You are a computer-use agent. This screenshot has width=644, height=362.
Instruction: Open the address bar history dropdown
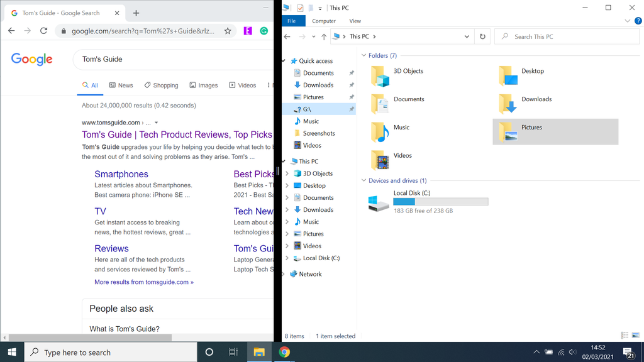[x=467, y=36]
